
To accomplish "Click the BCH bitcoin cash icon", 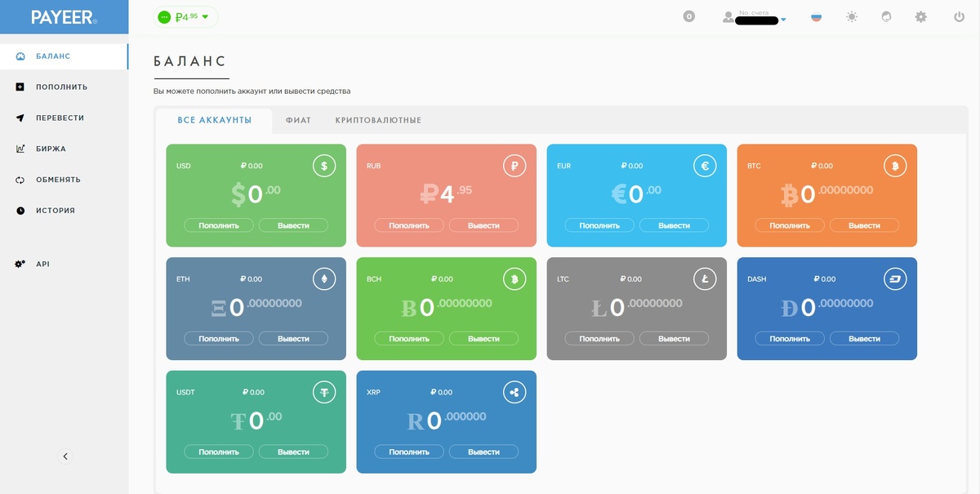I will pyautogui.click(x=514, y=279).
